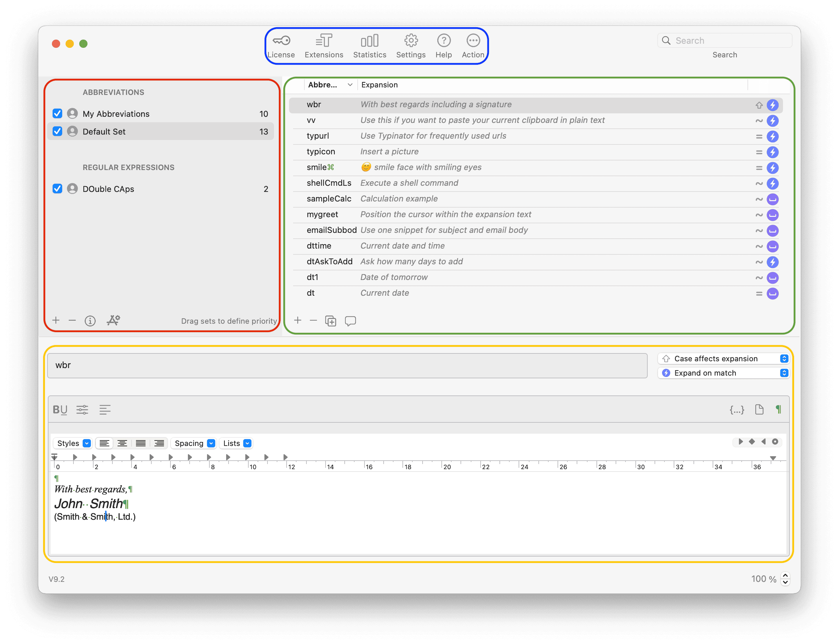Image resolution: width=839 pixels, height=644 pixels.
Task: Click the info icon in the sets panel
Action: click(x=90, y=321)
